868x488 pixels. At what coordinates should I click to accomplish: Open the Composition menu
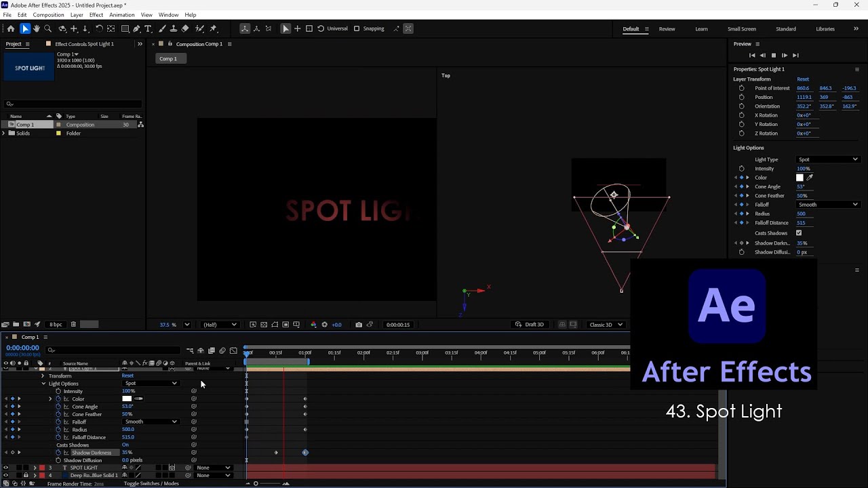(x=48, y=15)
